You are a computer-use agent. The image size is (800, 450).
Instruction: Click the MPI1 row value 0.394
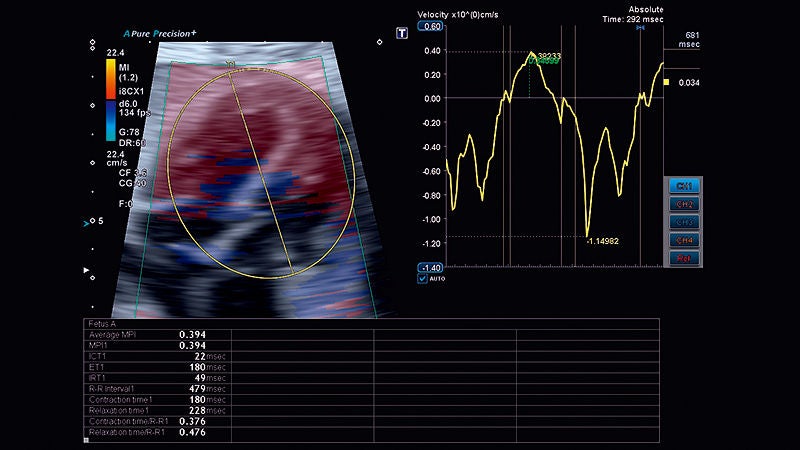pos(192,345)
